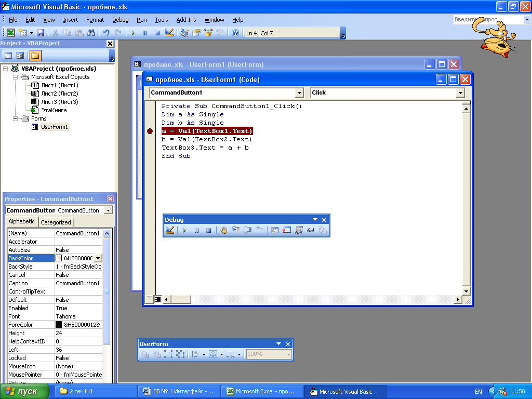Click the ForeColor black color swatch
The image size is (532, 399).
click(x=59, y=325)
